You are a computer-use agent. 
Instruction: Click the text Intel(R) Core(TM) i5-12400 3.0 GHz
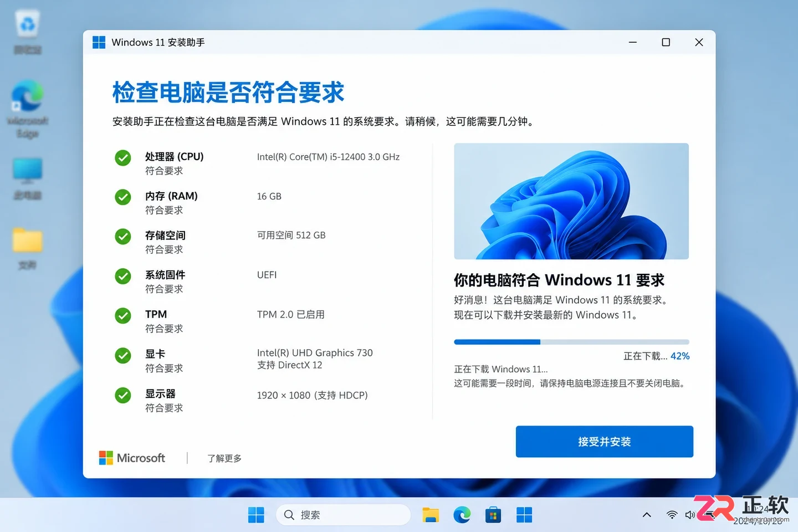click(x=328, y=157)
